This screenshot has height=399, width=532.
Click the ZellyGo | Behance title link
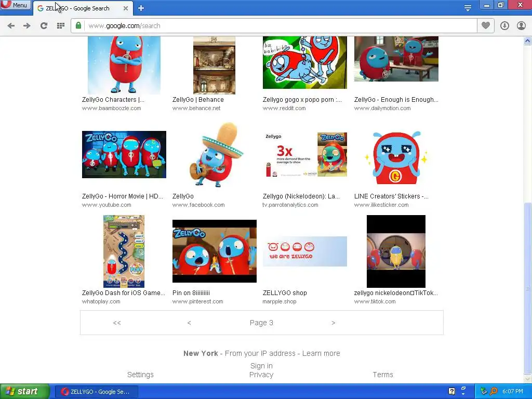click(x=198, y=100)
